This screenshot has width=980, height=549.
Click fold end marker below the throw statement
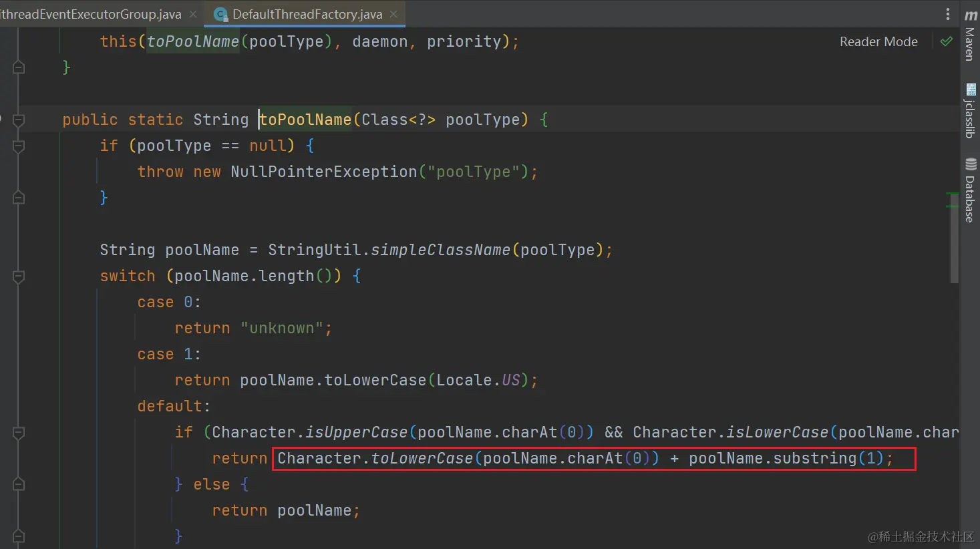click(19, 197)
